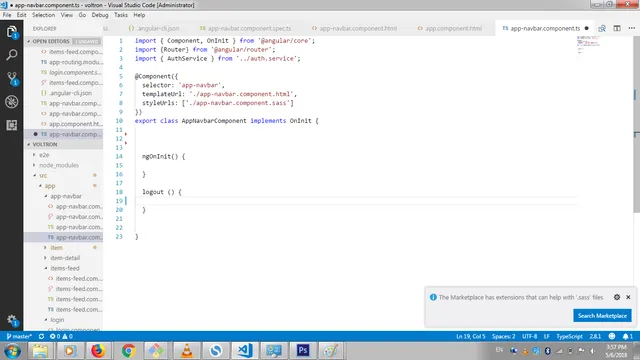
Task: Change TypeScript language mode in status bar
Action: tap(569, 336)
